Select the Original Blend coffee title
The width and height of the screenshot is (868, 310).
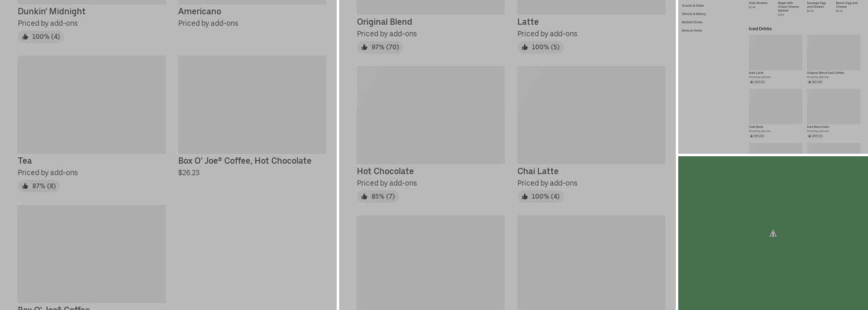coord(384,22)
